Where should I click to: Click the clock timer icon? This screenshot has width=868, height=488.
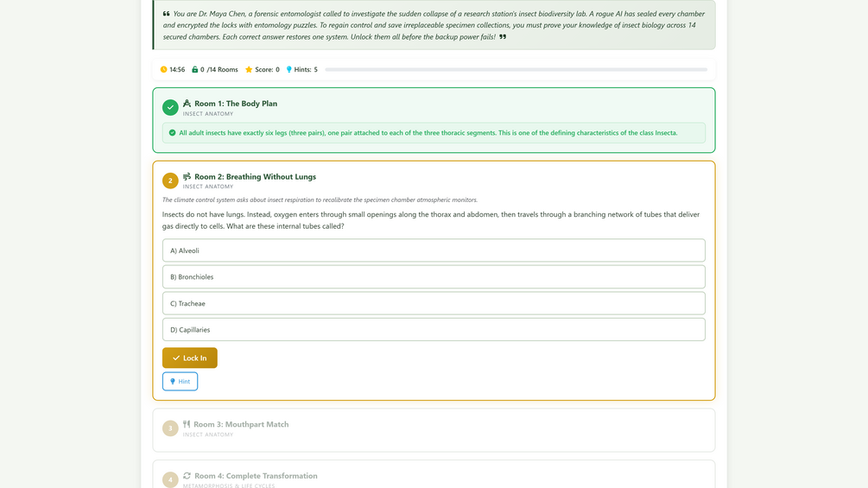[x=163, y=70]
